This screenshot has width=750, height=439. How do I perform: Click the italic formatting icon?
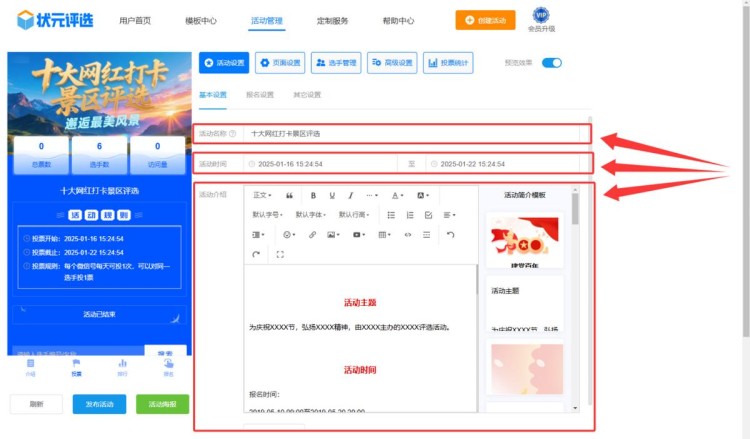coord(350,195)
